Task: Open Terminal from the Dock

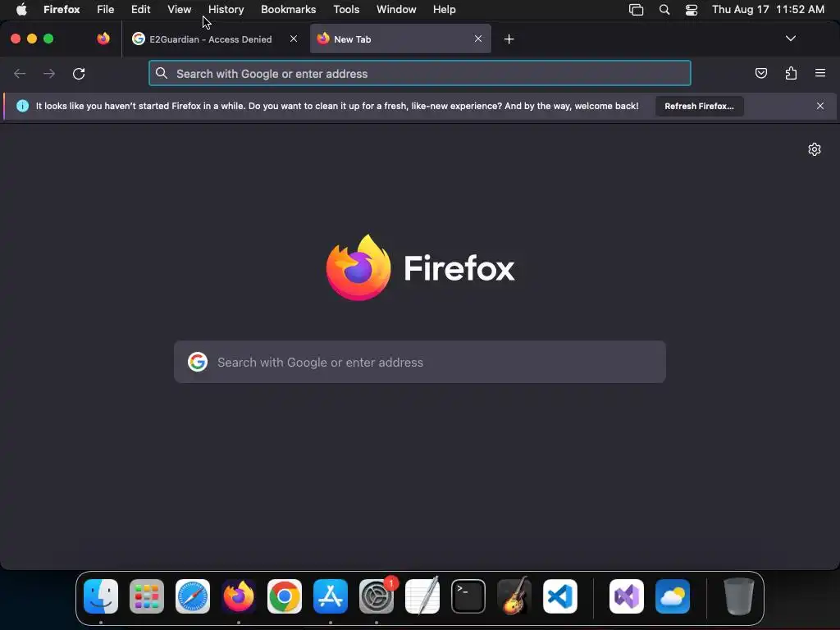Action: point(468,596)
